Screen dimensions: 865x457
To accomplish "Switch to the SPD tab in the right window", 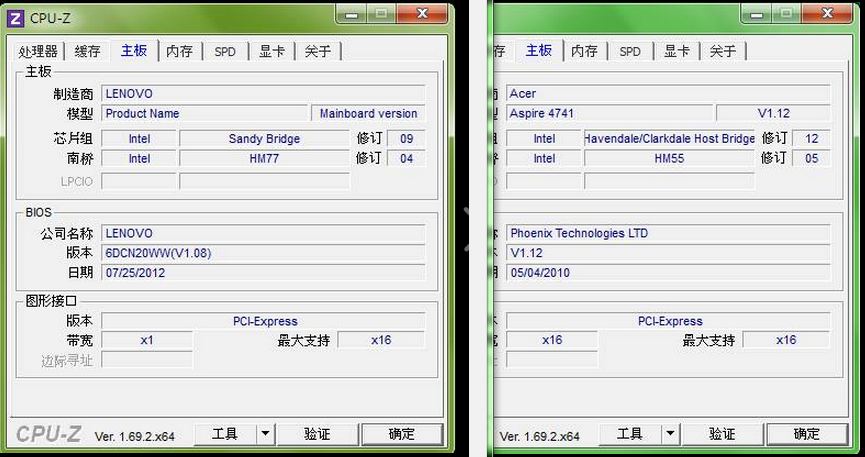I will click(x=630, y=51).
